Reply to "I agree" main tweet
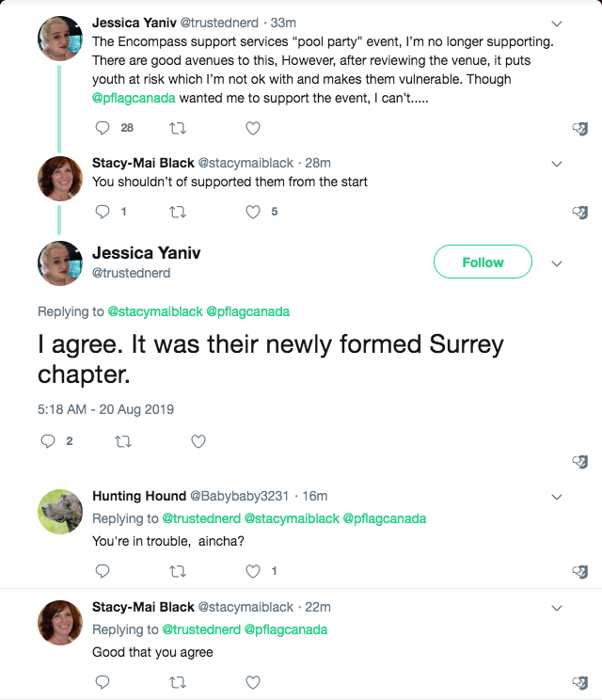The width and height of the screenshot is (602, 700). pos(48,441)
